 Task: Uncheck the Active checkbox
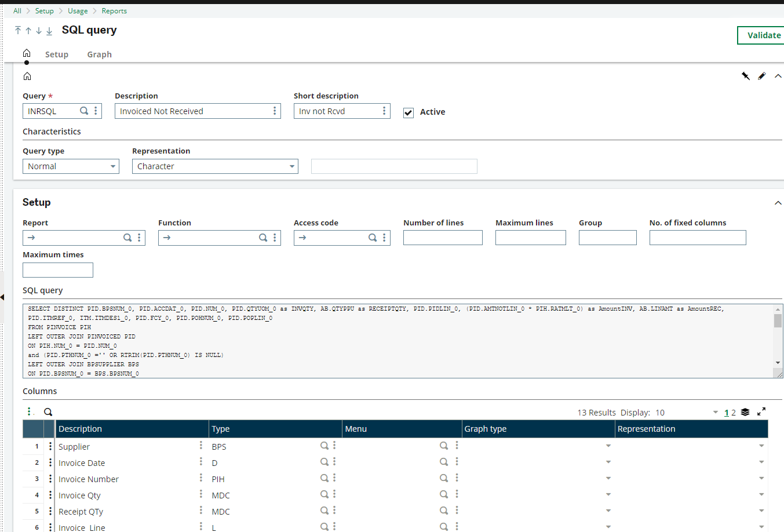pos(409,112)
